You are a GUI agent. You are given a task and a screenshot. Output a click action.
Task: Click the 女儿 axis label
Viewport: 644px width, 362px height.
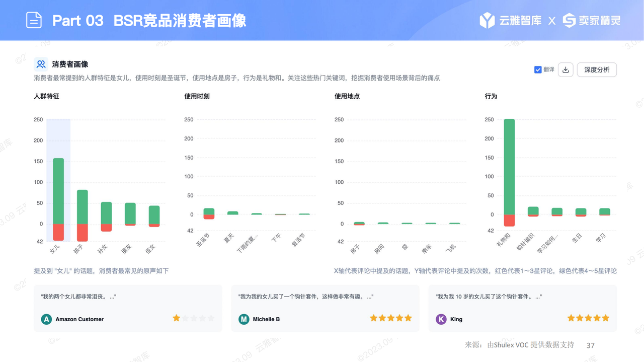click(55, 249)
